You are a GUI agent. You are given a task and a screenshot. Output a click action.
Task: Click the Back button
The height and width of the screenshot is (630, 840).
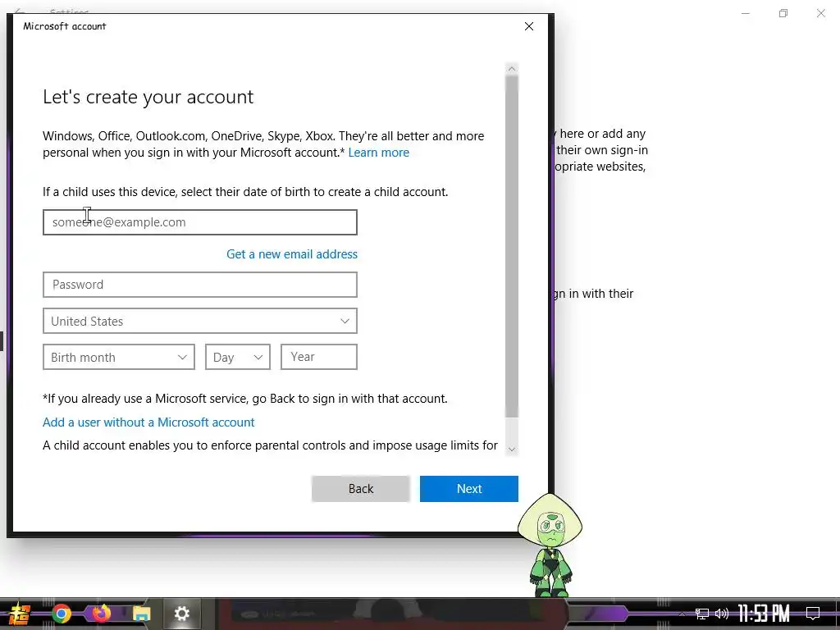[361, 489]
